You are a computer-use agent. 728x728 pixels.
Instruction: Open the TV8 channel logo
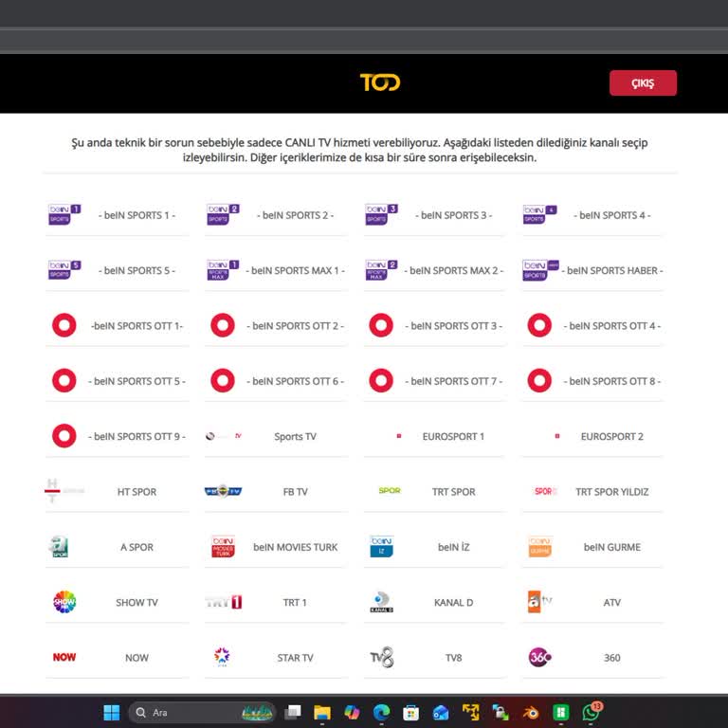(x=382, y=657)
